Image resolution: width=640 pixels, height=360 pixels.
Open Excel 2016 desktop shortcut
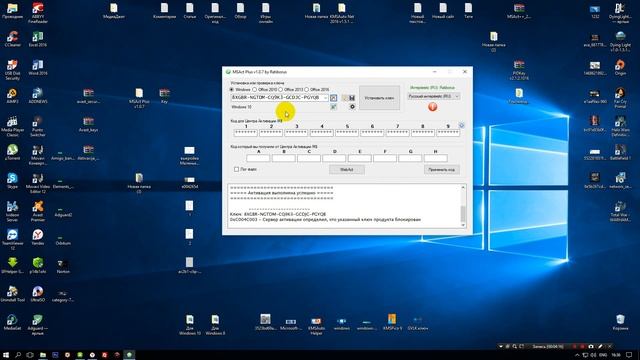point(38,39)
